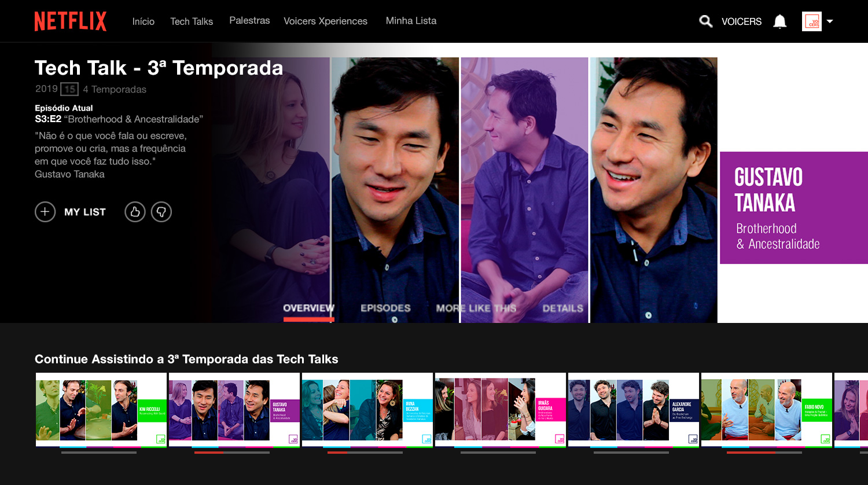Image resolution: width=868 pixels, height=485 pixels.
Task: Click the purple Gustavo Tanaka title card
Action: tap(794, 208)
